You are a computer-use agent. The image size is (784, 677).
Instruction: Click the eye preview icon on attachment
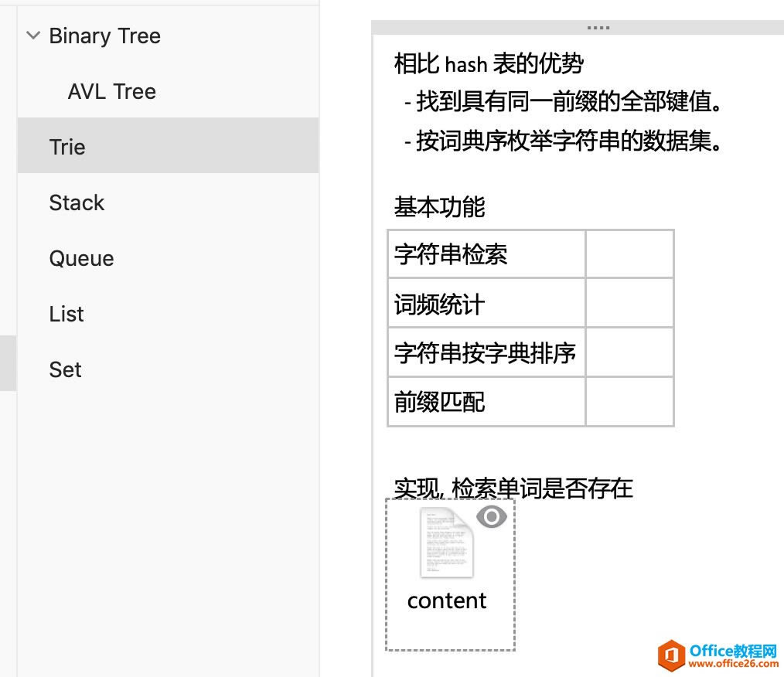click(x=491, y=516)
